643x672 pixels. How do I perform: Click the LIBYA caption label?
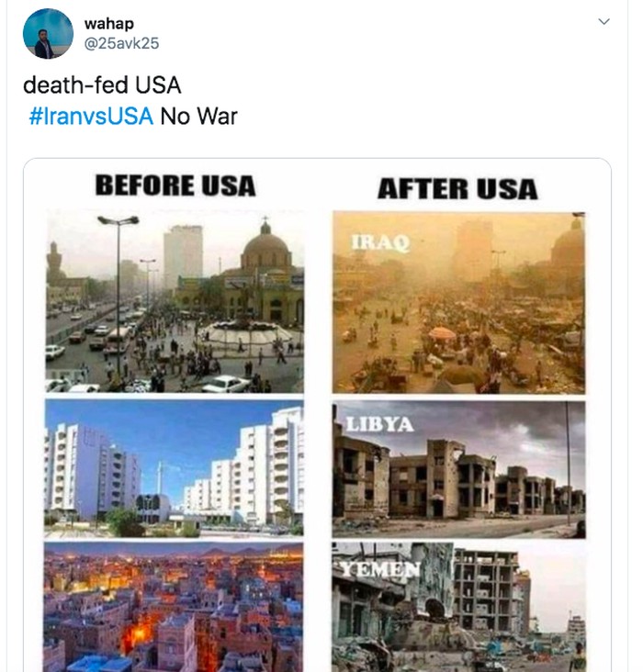(380, 425)
